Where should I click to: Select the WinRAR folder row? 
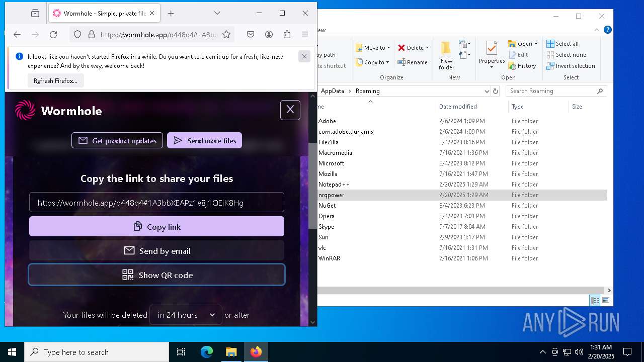462,258
